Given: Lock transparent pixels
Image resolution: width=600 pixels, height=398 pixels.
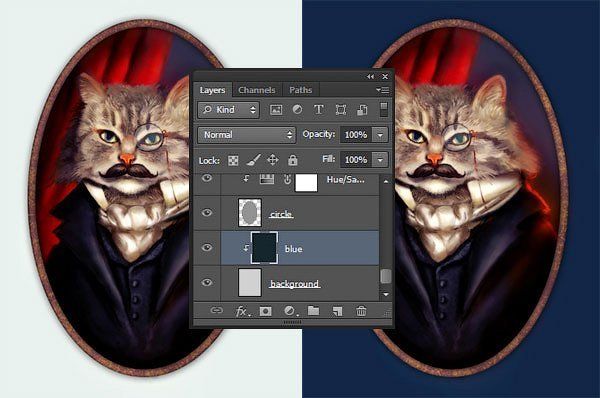Looking at the screenshot, I should point(233,160).
